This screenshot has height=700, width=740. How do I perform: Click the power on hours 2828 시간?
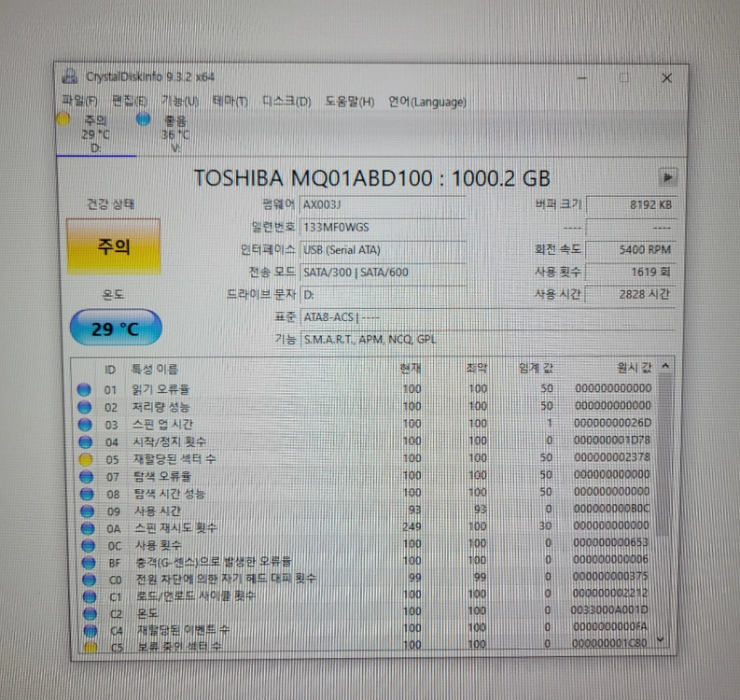[631, 294]
